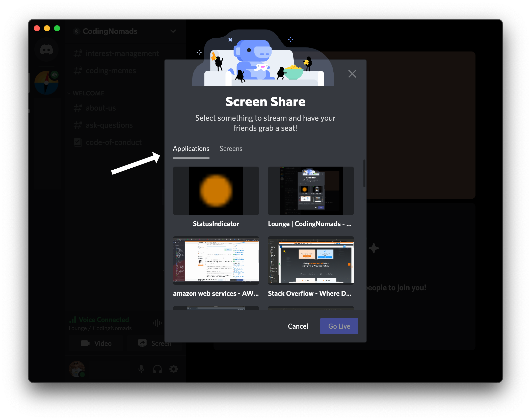Collapse the WELCOME channel category

pos(88,93)
